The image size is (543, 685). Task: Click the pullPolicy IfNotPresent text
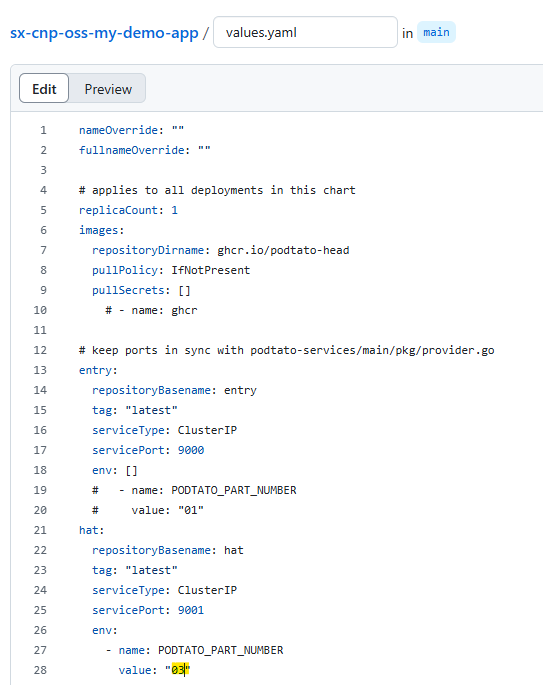click(211, 270)
